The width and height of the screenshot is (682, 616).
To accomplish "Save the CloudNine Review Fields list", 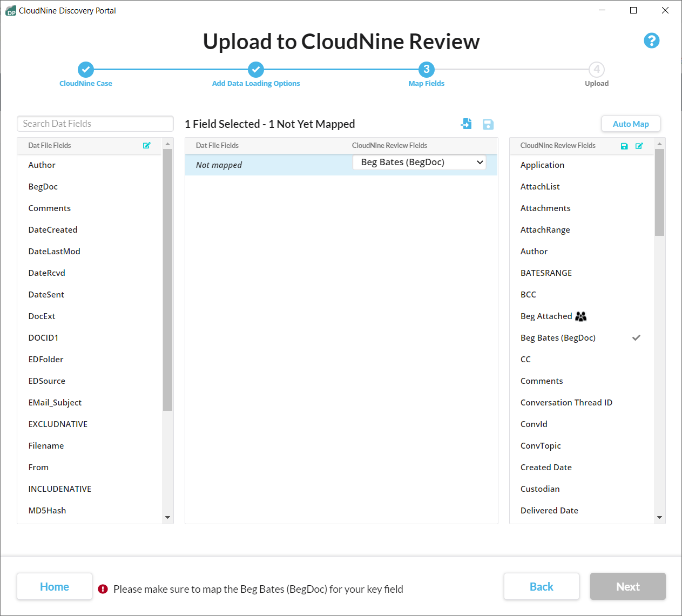I will click(624, 146).
